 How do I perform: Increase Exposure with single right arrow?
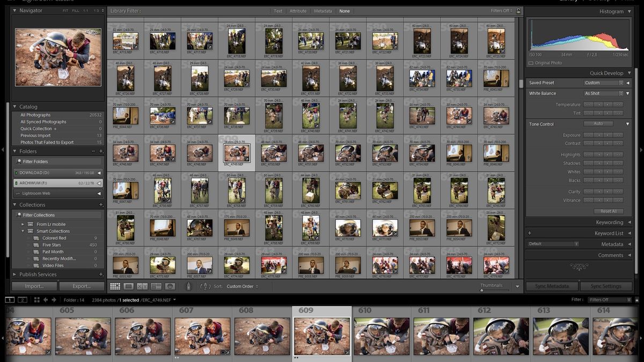point(609,135)
